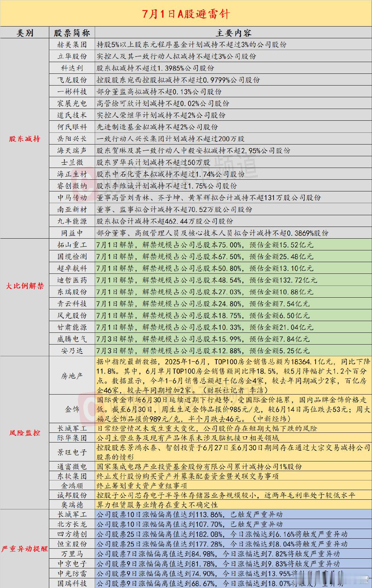Click stock name '青云科技'

pyautogui.click(x=72, y=303)
